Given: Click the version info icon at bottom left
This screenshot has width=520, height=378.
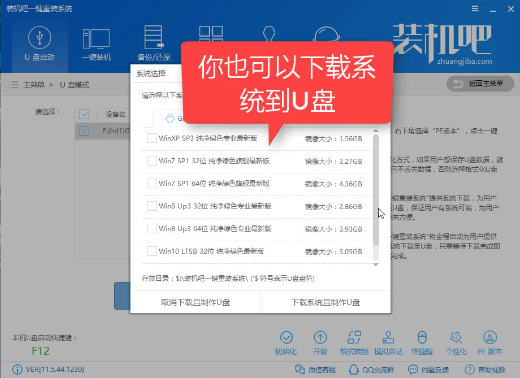Looking at the screenshot, I should click(17, 369).
